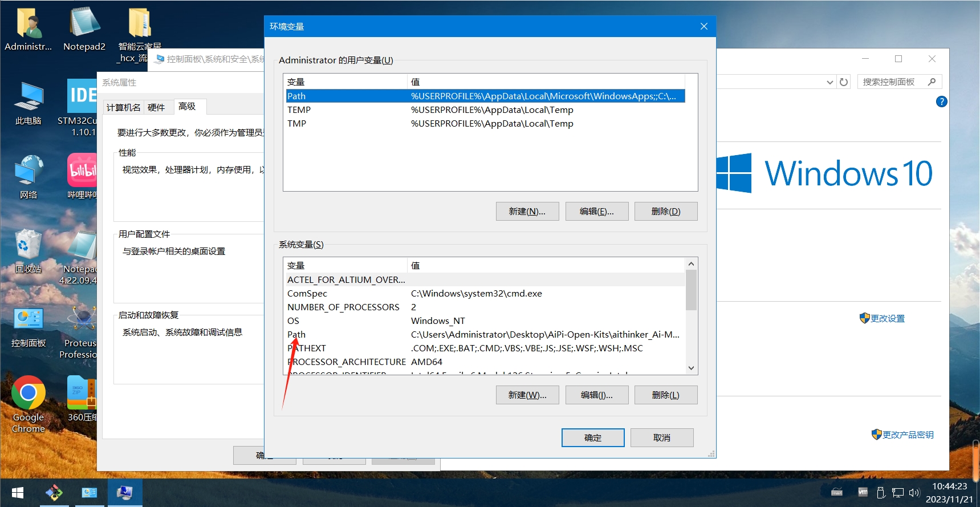
Task: Click the 值 column header in system variables
Action: click(546, 265)
